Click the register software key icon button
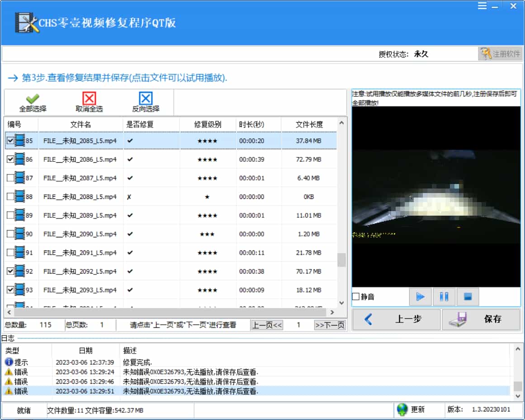The height and width of the screenshot is (420, 525). tap(500, 54)
